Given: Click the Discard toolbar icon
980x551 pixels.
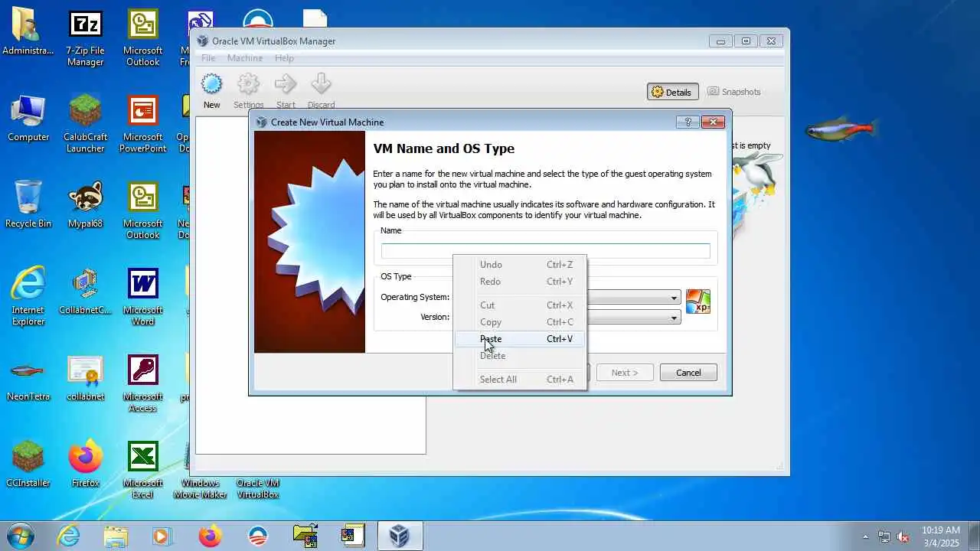Looking at the screenshot, I should coord(321,91).
